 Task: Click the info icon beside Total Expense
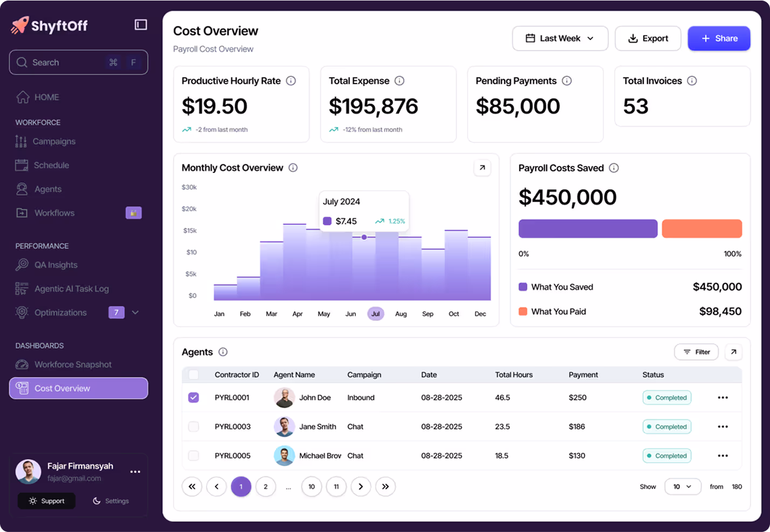[x=400, y=81]
